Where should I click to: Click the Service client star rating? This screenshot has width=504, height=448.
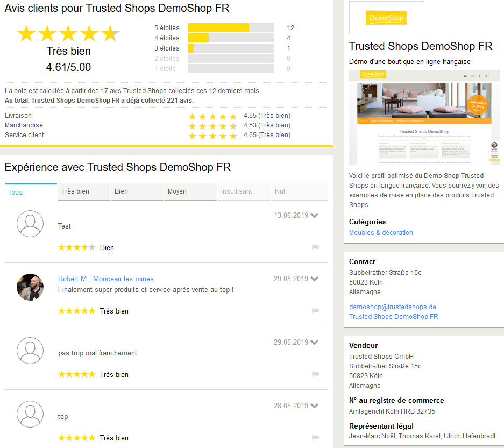213,136
